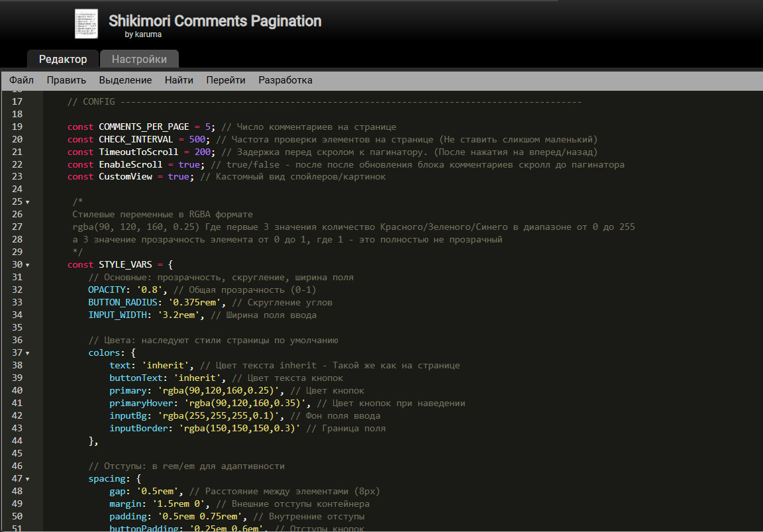Open the Выделение menu
763x532 pixels.
[125, 80]
